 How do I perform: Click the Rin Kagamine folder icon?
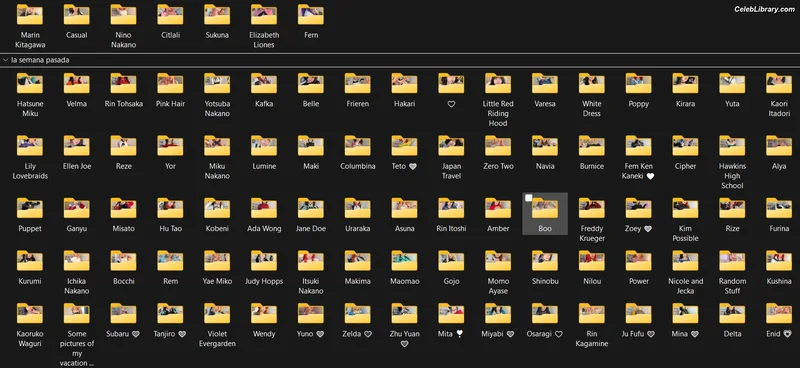(592, 313)
